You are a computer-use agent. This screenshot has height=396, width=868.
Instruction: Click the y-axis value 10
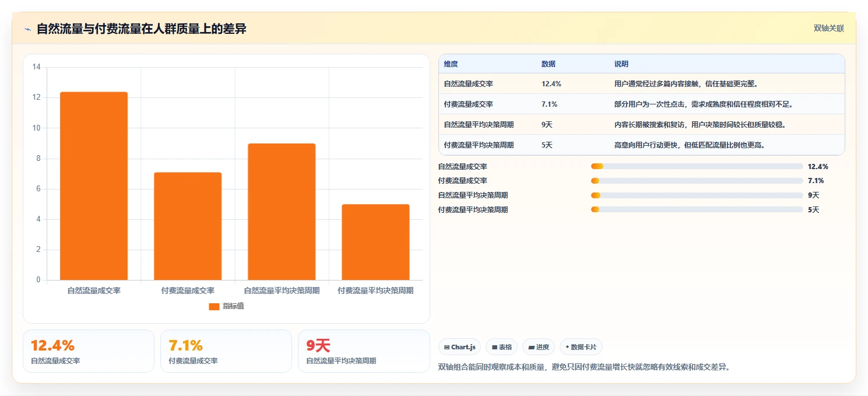[36, 128]
